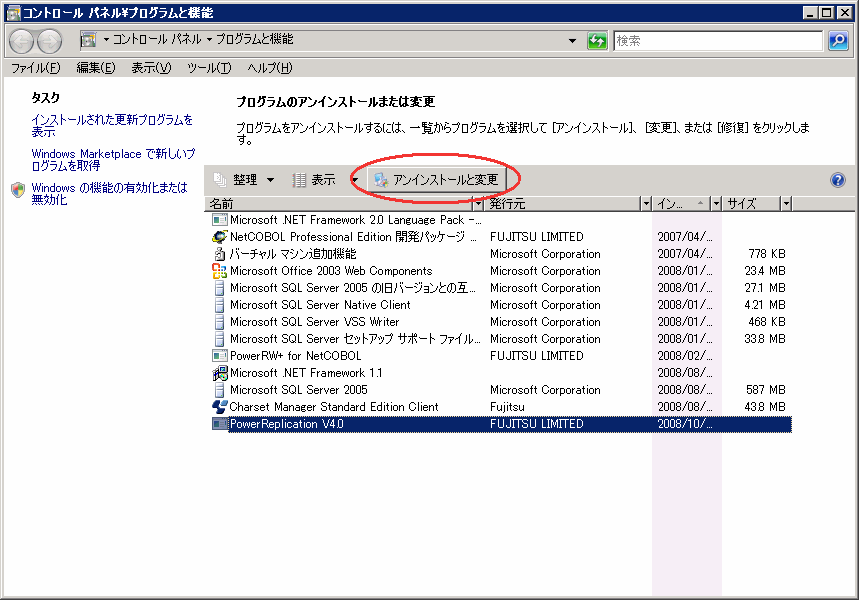Open the ファイル(F) menu
859x600 pixels.
[x=36, y=68]
